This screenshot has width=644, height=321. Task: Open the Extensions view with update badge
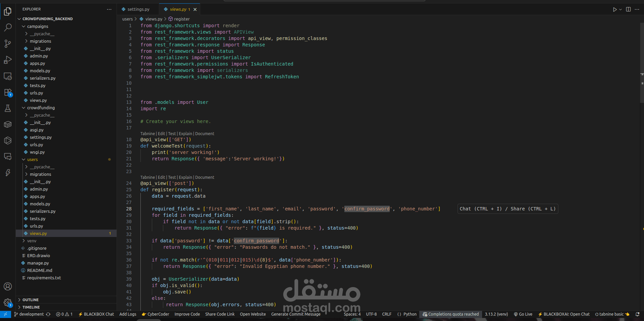pos(8,92)
